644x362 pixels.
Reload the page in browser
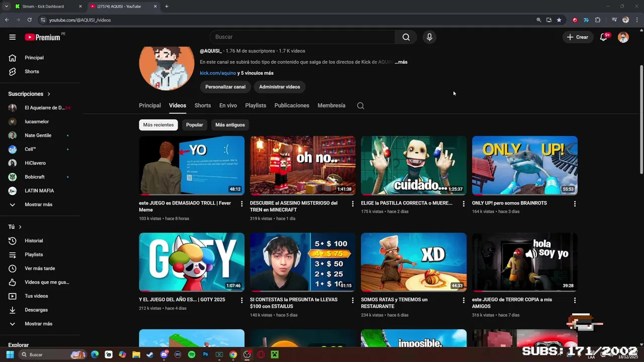pos(30,20)
